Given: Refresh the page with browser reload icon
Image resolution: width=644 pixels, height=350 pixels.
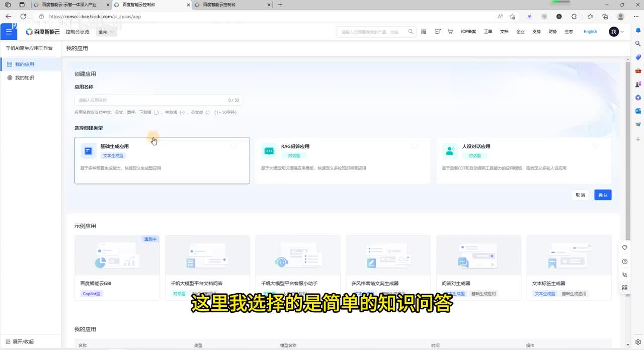Looking at the screenshot, I should (23, 17).
